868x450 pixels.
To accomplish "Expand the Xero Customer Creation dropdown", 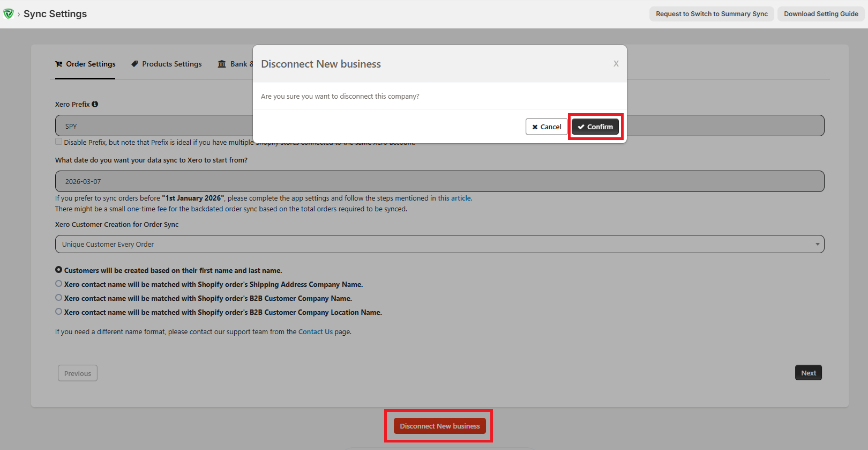I will tap(439, 244).
